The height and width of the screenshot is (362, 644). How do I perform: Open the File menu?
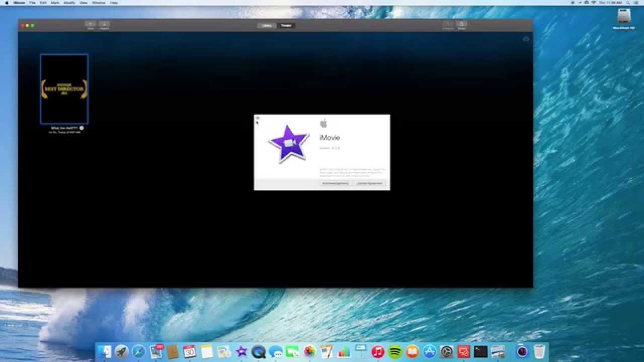[33, 3]
